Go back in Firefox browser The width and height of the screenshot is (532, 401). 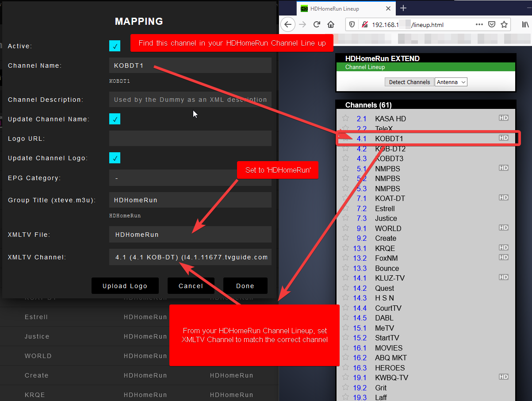coord(288,24)
